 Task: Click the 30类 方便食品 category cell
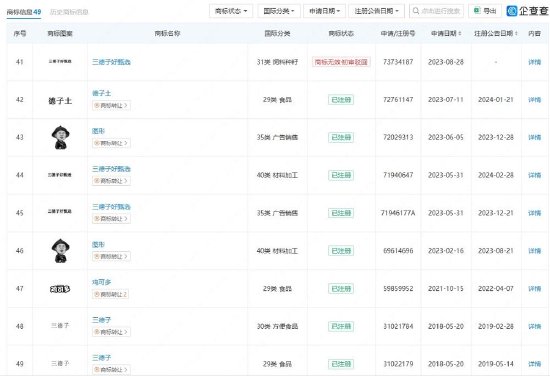[277, 327]
